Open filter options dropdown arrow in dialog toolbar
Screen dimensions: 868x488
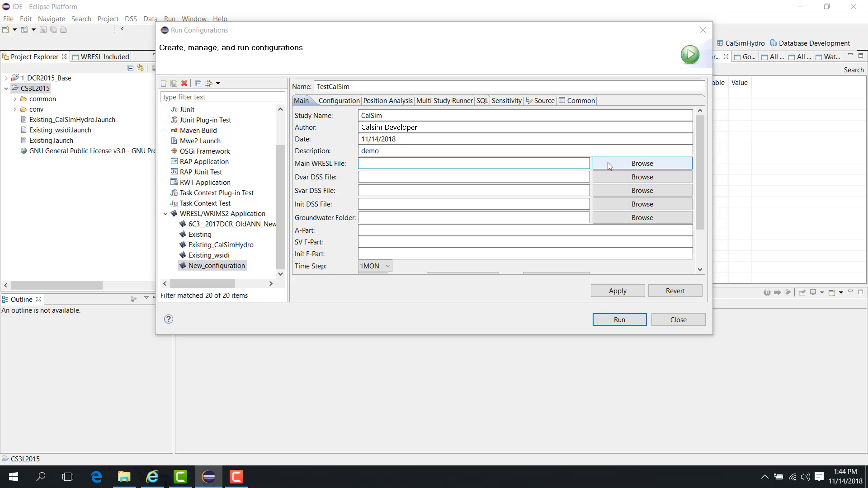tap(218, 83)
